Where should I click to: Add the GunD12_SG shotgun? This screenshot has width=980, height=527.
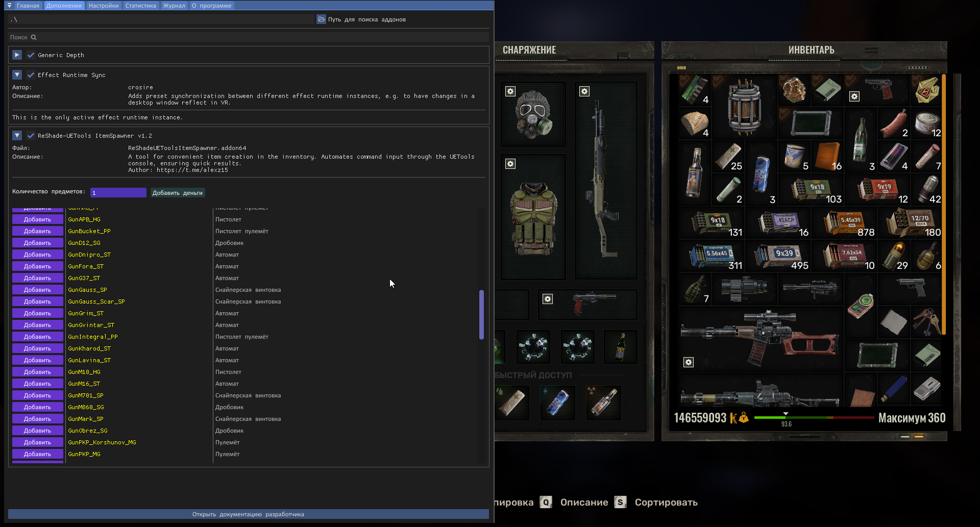coord(38,243)
